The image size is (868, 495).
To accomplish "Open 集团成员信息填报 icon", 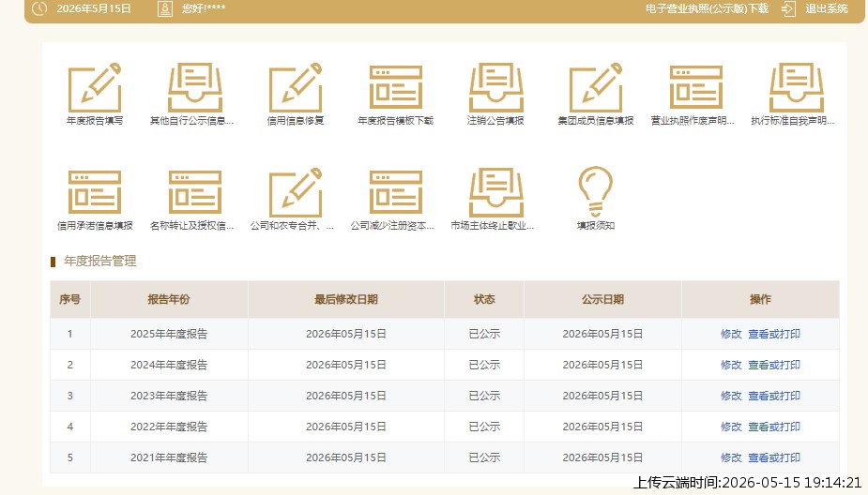I will click(x=596, y=88).
